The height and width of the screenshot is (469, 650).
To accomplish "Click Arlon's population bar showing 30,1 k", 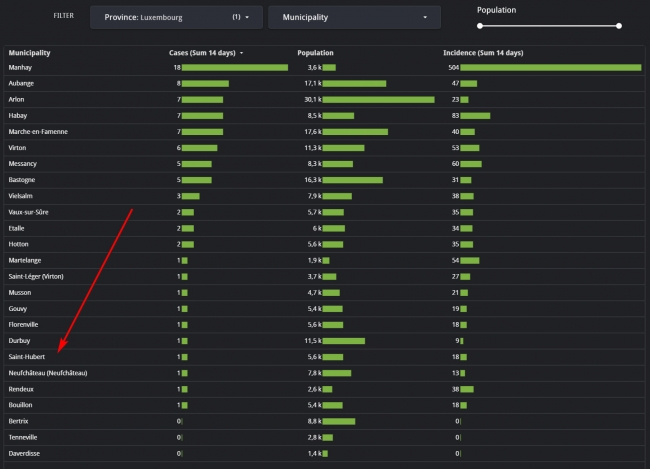I will point(378,100).
